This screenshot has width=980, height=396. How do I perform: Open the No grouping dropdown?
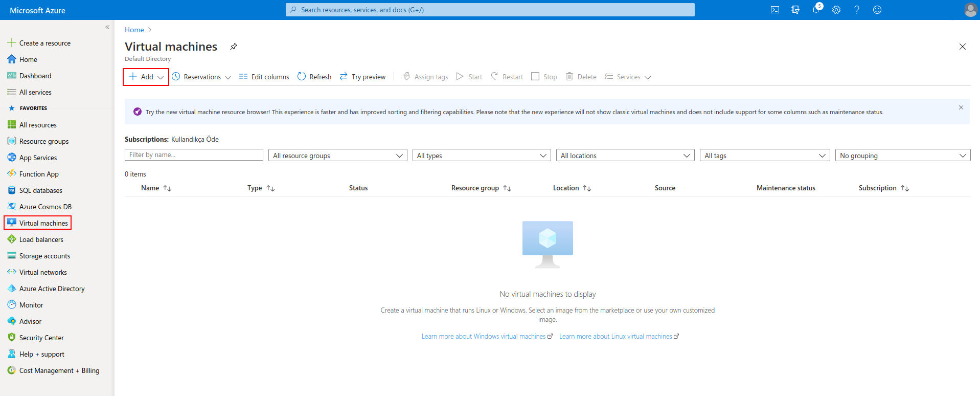pyautogui.click(x=903, y=155)
